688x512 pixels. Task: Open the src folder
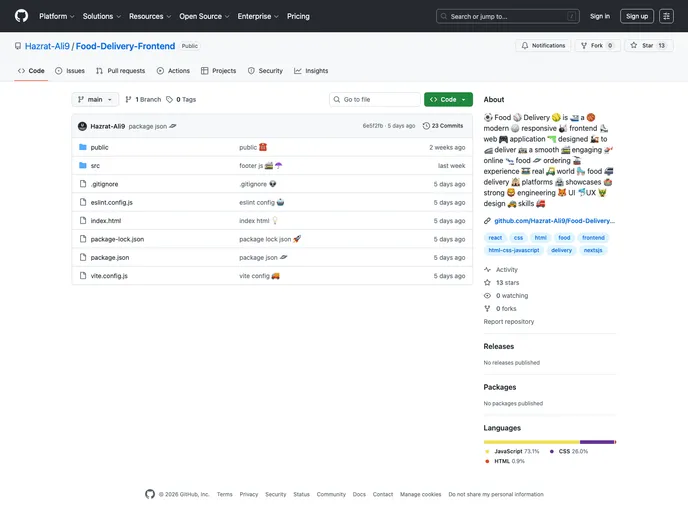95,166
